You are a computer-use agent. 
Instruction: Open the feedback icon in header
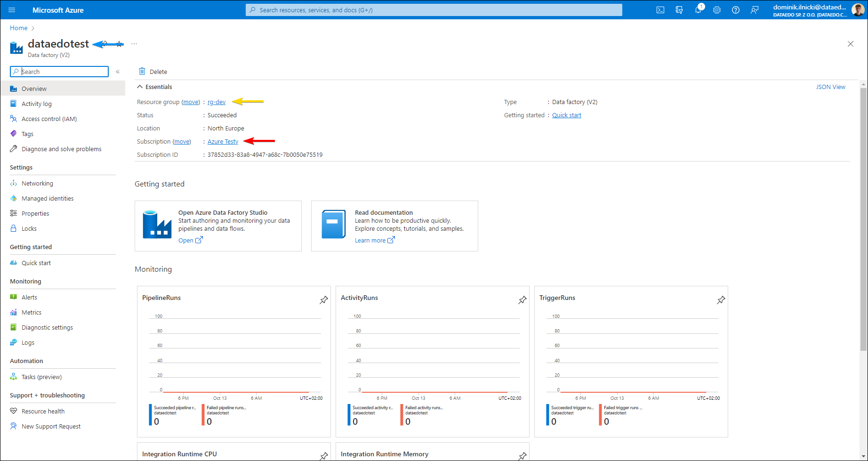(x=755, y=10)
